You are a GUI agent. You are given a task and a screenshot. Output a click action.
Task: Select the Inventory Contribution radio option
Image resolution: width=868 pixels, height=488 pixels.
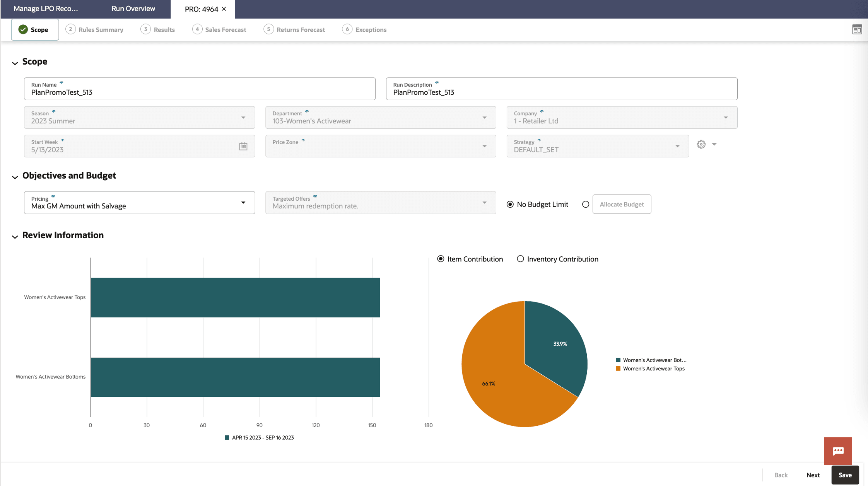tap(520, 259)
